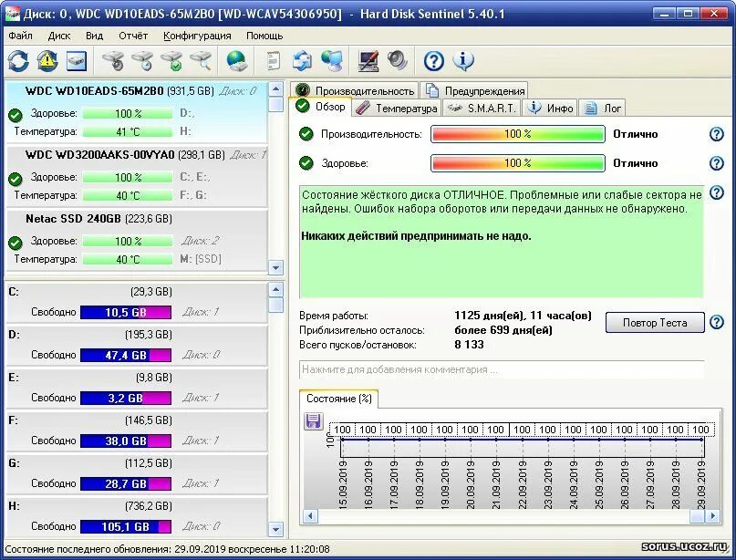The image size is (736, 560).
Task: Select partition C: in the volume list
Action: [x=136, y=302]
